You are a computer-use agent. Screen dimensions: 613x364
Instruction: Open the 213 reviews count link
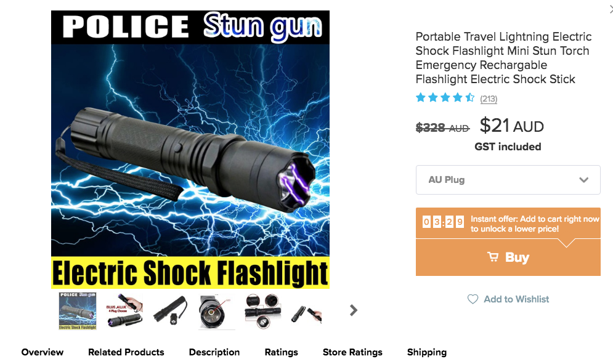(x=489, y=99)
